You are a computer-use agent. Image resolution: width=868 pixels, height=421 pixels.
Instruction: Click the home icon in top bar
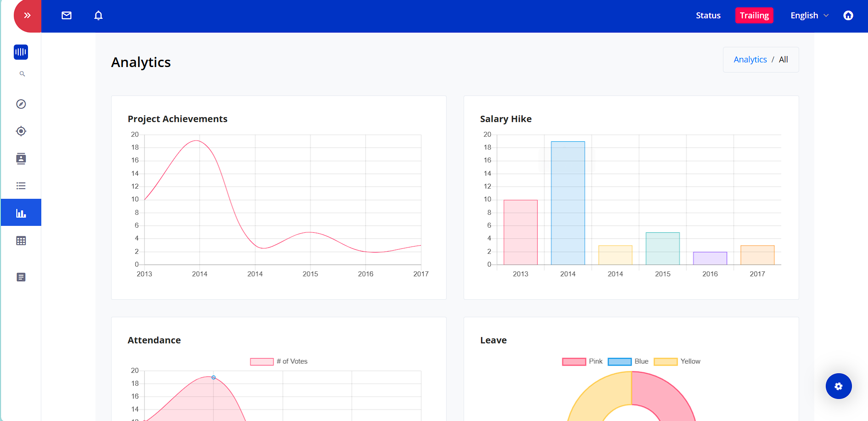848,16
